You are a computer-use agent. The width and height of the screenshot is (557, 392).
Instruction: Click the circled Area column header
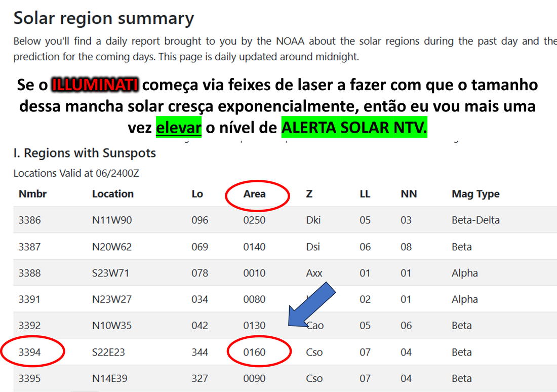(254, 194)
